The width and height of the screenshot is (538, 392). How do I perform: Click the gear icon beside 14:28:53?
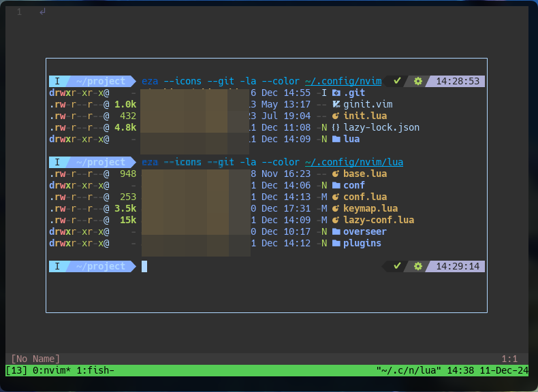tap(418, 81)
